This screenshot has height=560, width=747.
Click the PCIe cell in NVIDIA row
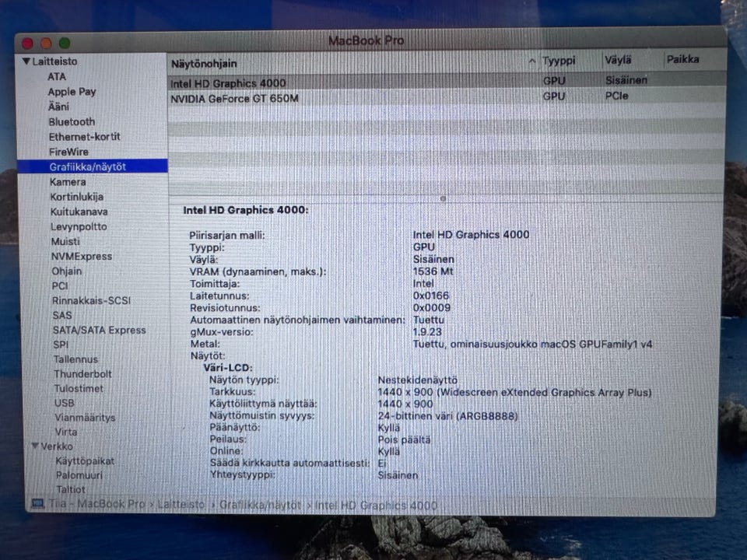(616, 96)
